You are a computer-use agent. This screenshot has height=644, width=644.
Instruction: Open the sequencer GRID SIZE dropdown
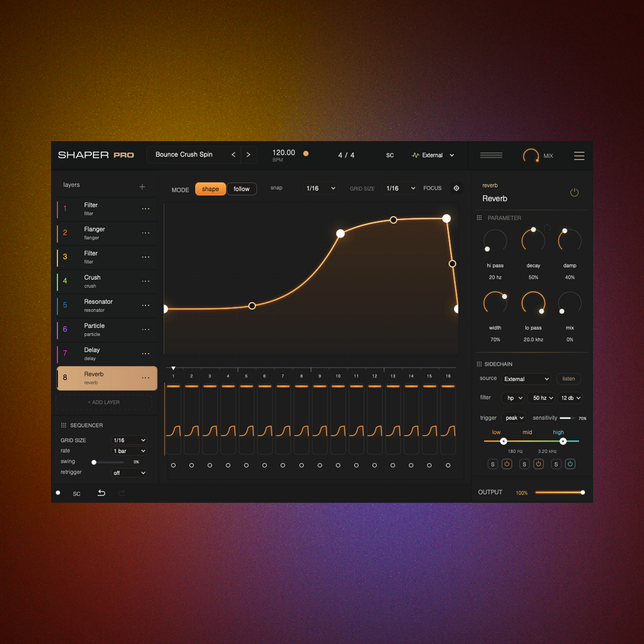pos(129,440)
